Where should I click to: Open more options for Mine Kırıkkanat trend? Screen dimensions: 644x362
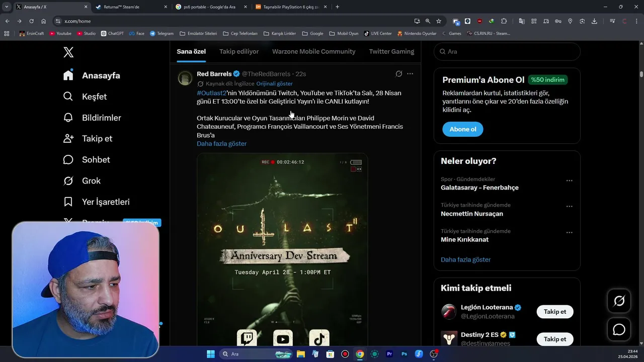pyautogui.click(x=569, y=233)
